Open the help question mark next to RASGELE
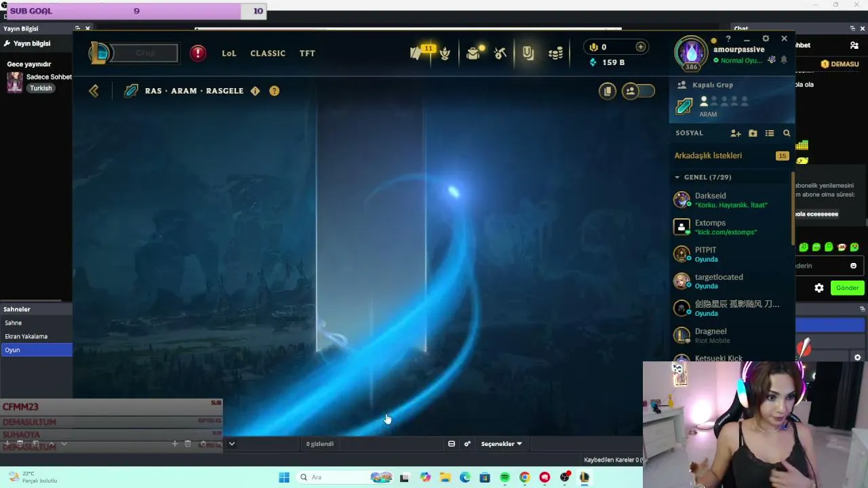This screenshot has height=488, width=868. (x=274, y=91)
